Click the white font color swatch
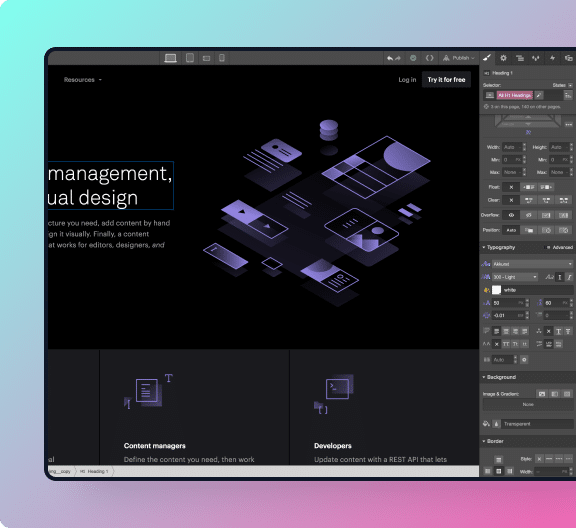The image size is (576, 528). (496, 290)
